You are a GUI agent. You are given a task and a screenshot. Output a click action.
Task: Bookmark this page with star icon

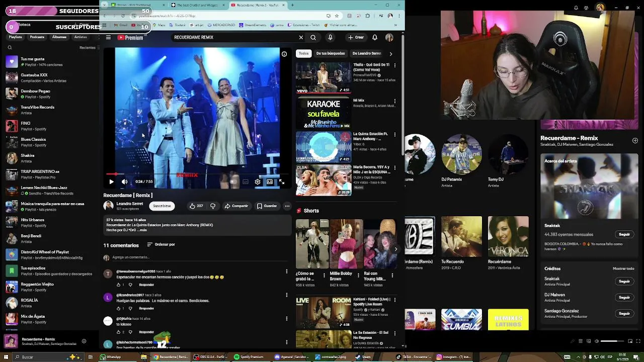tap(337, 16)
